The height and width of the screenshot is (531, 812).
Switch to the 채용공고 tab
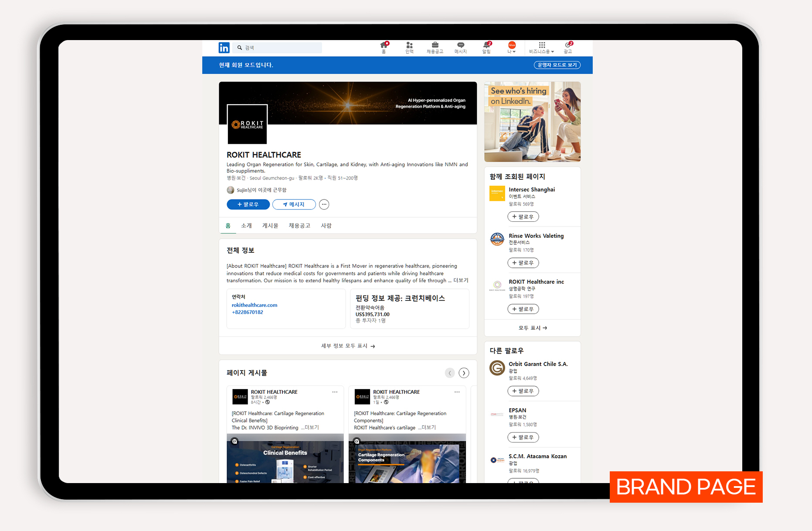(x=299, y=226)
